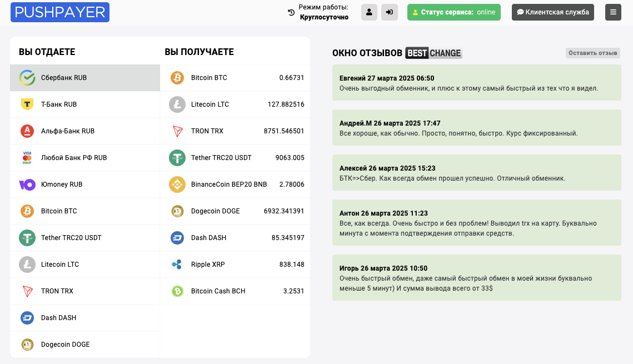This screenshot has width=633, height=364.
Task: Click the Dash icon in give list
Action: click(x=27, y=317)
